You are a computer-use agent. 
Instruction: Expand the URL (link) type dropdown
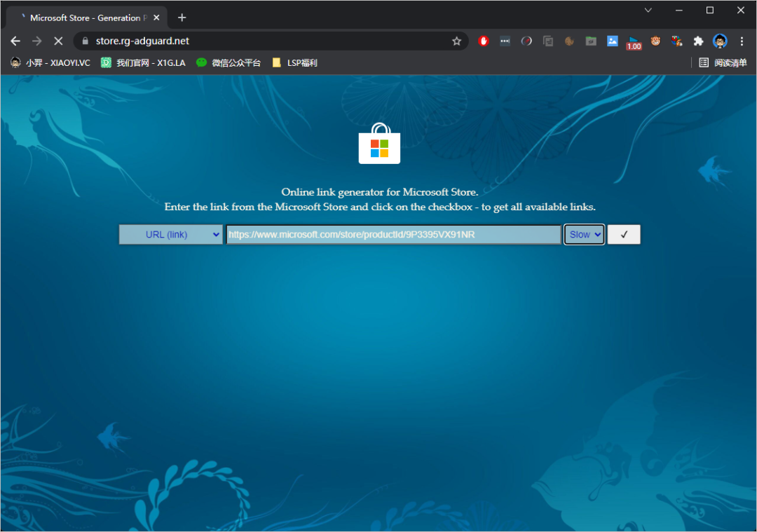pyautogui.click(x=171, y=235)
